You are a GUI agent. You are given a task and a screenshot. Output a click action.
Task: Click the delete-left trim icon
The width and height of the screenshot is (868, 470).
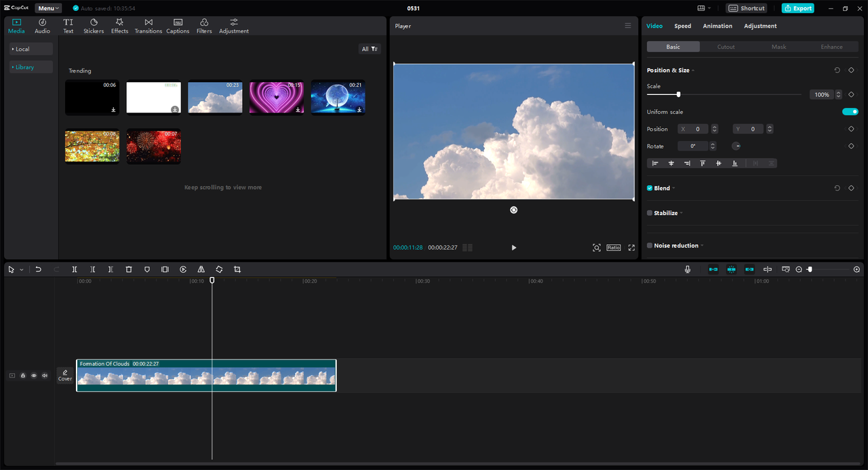point(93,269)
